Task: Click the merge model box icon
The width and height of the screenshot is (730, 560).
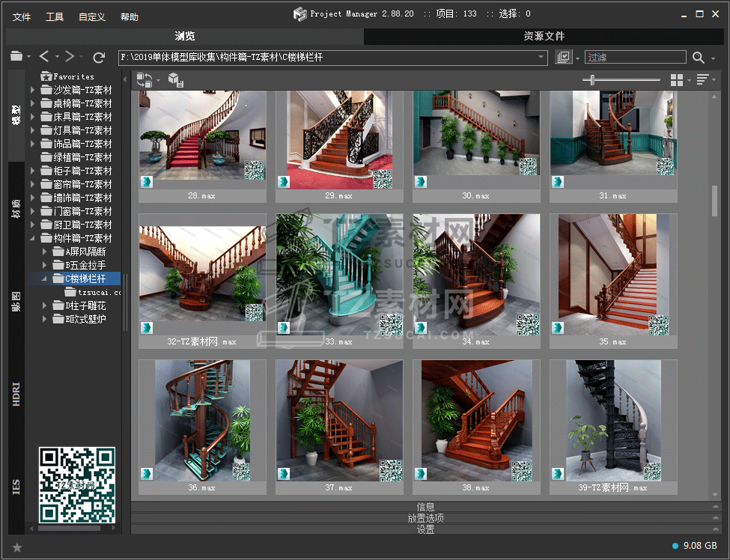Action: pos(174,80)
